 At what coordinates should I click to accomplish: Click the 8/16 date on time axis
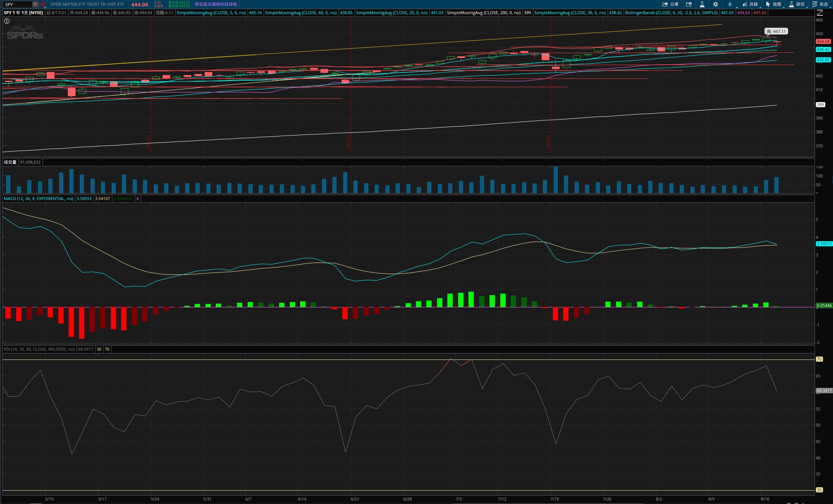coord(765,499)
